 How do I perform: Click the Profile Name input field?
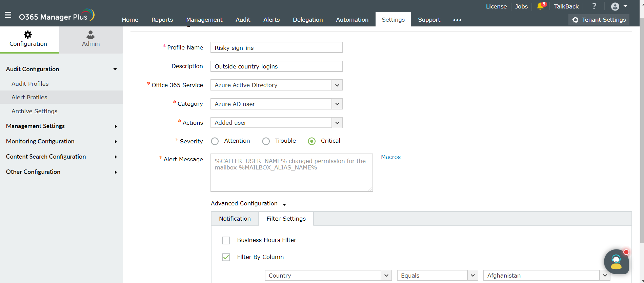pos(277,47)
